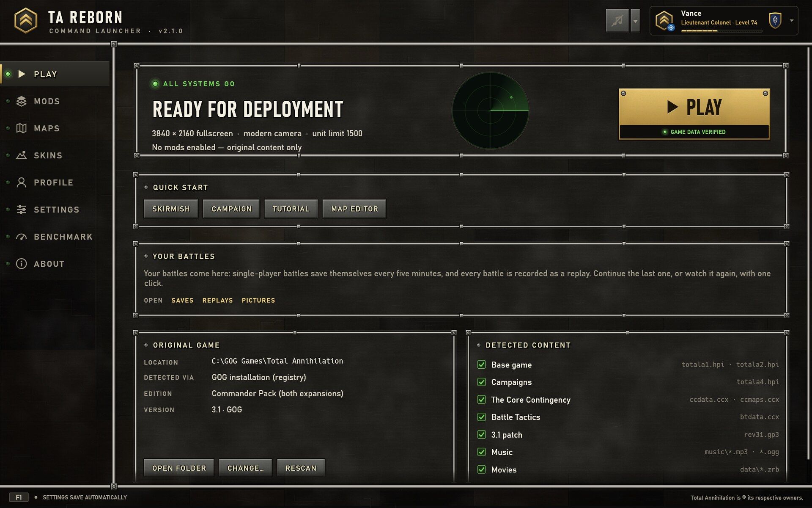This screenshot has width=812, height=508.
Task: Click the Mods layers icon
Action: [22, 101]
